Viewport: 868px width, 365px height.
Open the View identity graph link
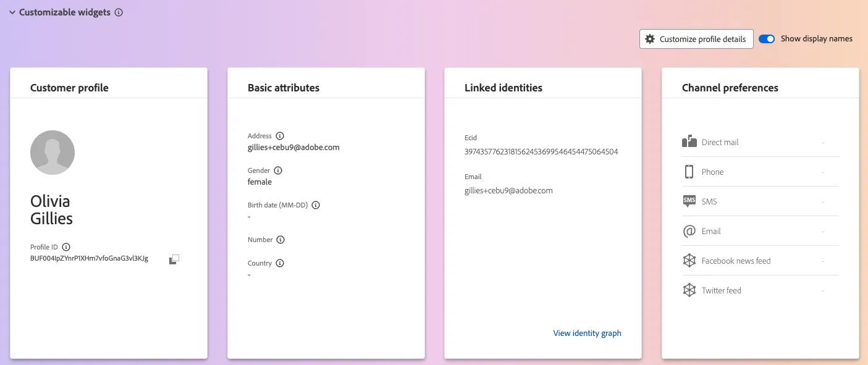(x=587, y=334)
